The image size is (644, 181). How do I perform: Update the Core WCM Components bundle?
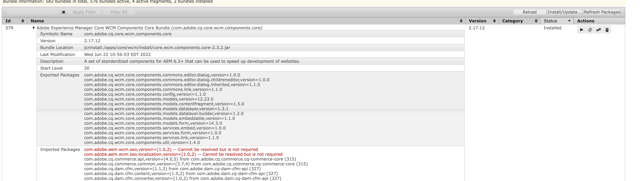(598, 30)
